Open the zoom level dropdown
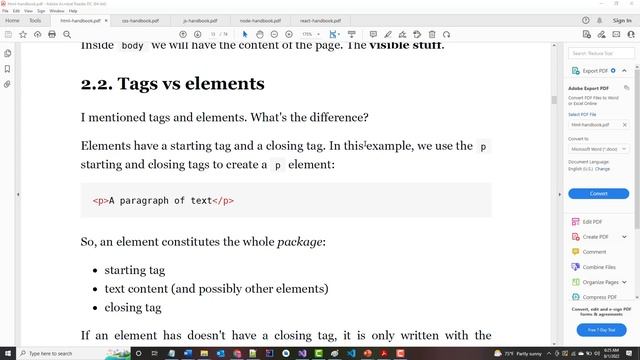 311,35
